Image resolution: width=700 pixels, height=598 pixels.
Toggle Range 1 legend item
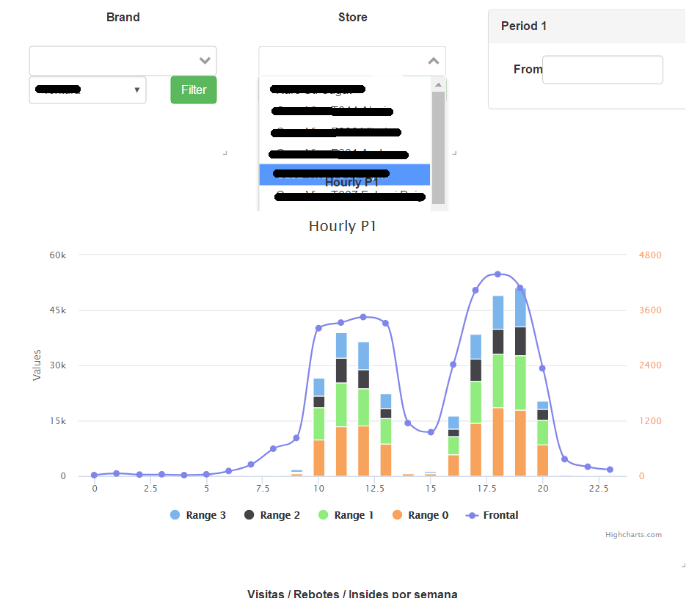[346, 515]
